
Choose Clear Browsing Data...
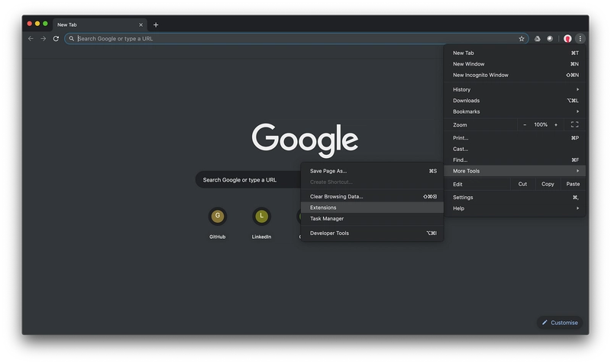[x=372, y=197]
